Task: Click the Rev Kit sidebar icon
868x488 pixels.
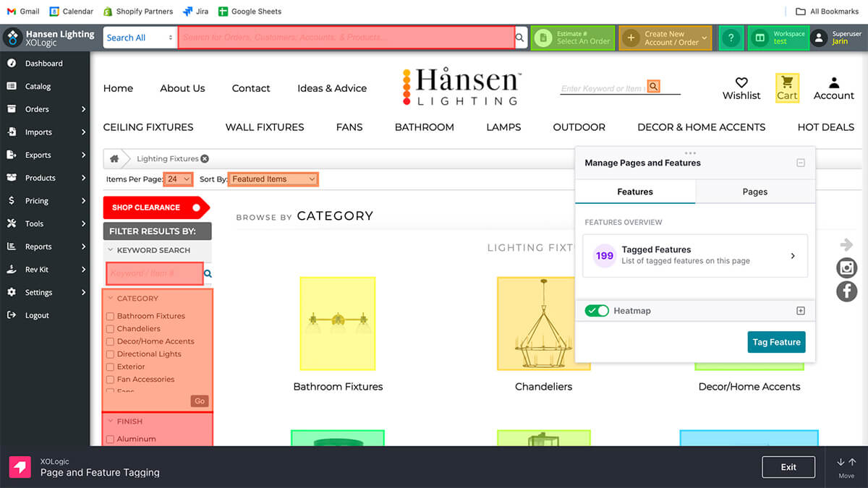Action: coord(12,269)
